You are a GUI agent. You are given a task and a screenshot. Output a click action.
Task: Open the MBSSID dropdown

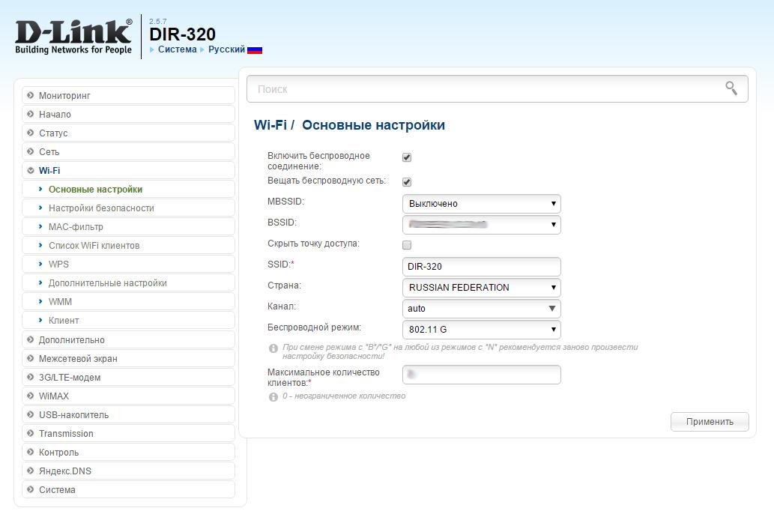[x=481, y=204]
